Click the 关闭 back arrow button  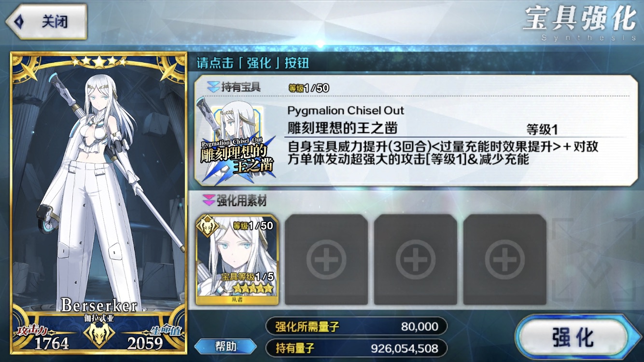tap(46, 22)
